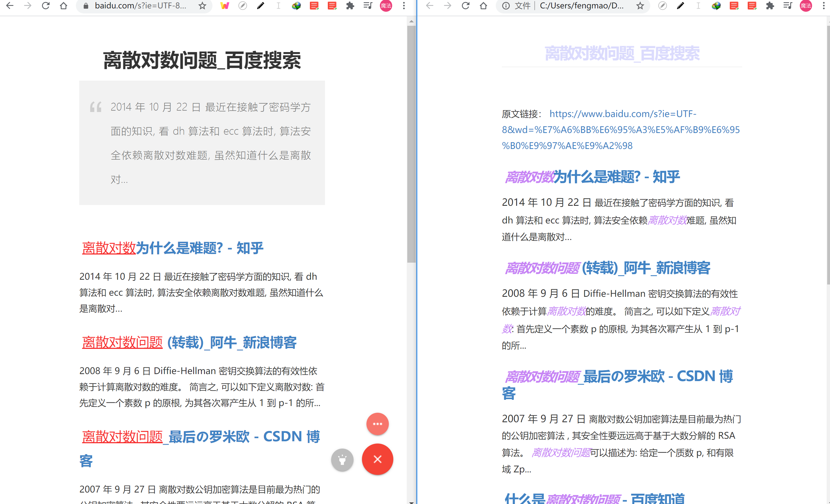Click the red note-taking extension icon
The height and width of the screenshot is (504, 830).
click(x=314, y=6)
